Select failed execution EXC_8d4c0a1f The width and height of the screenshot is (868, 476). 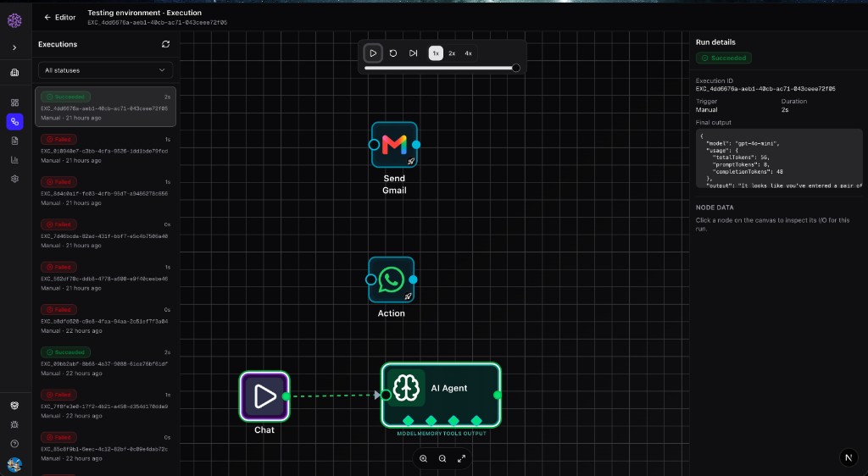point(105,191)
